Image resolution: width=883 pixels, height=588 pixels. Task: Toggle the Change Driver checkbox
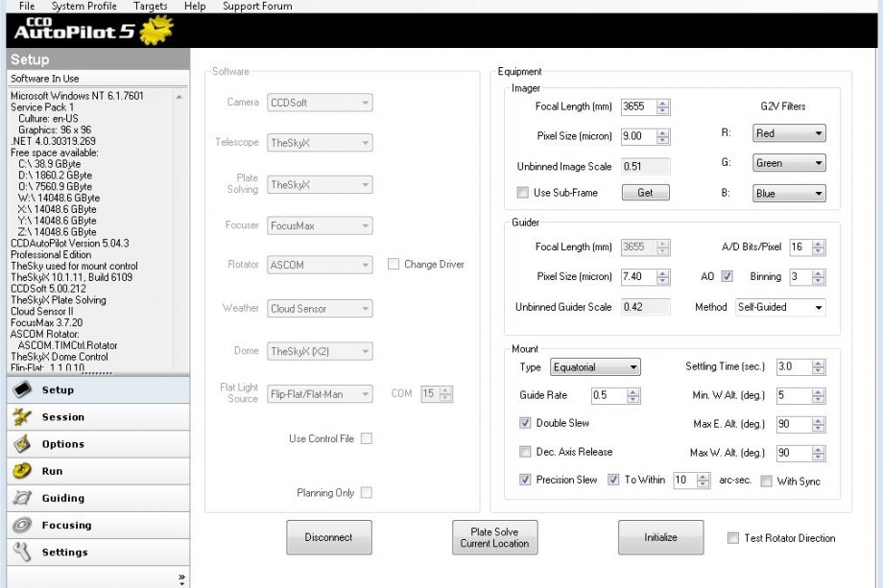pos(394,264)
